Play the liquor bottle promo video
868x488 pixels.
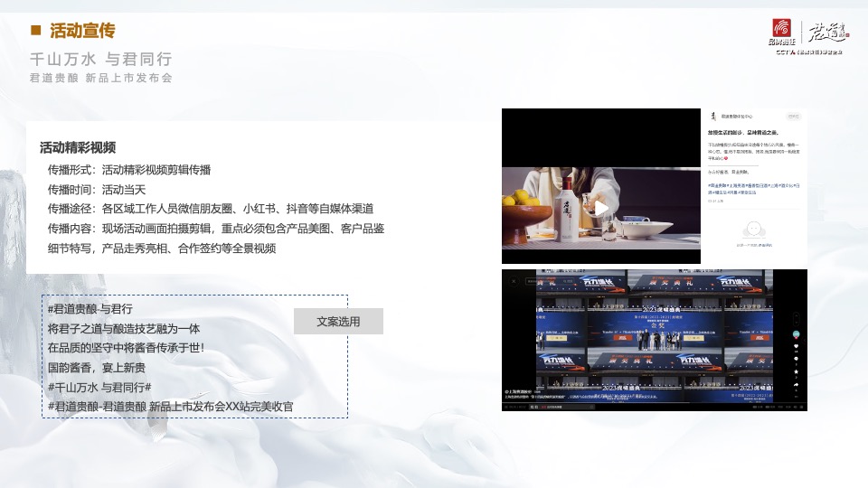point(601,208)
